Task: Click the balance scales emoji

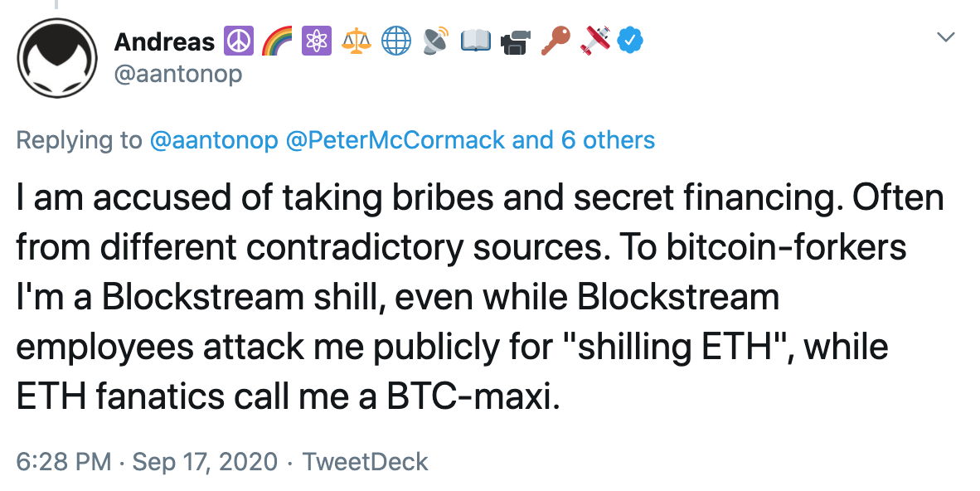Action: [x=357, y=41]
